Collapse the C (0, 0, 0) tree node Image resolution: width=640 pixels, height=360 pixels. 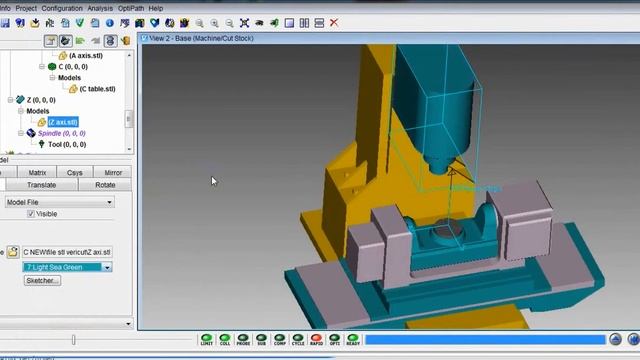click(42, 67)
